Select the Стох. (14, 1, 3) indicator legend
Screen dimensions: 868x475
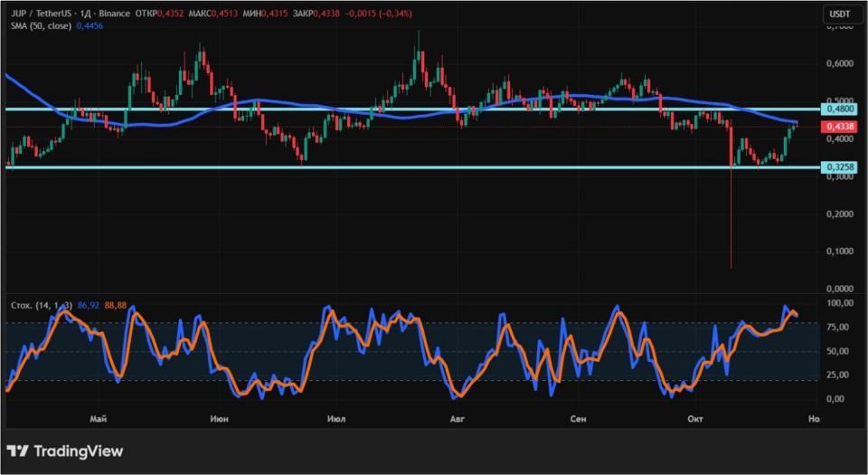(41, 306)
